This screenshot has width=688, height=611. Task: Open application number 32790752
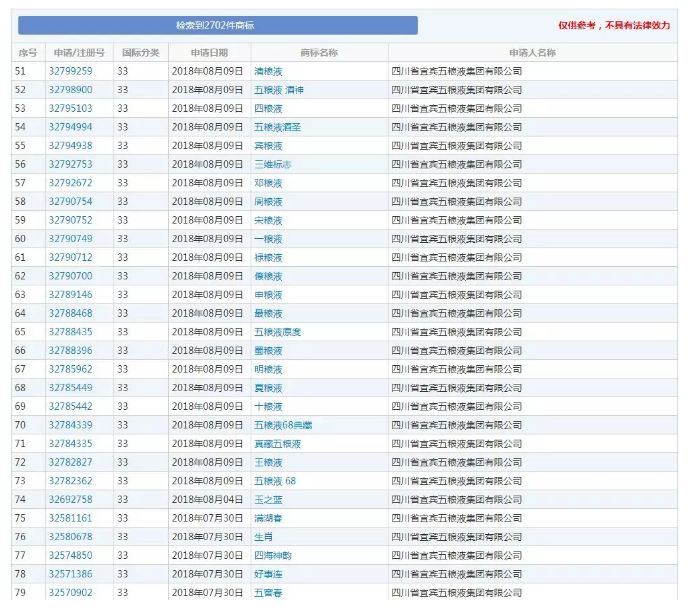click(x=71, y=220)
